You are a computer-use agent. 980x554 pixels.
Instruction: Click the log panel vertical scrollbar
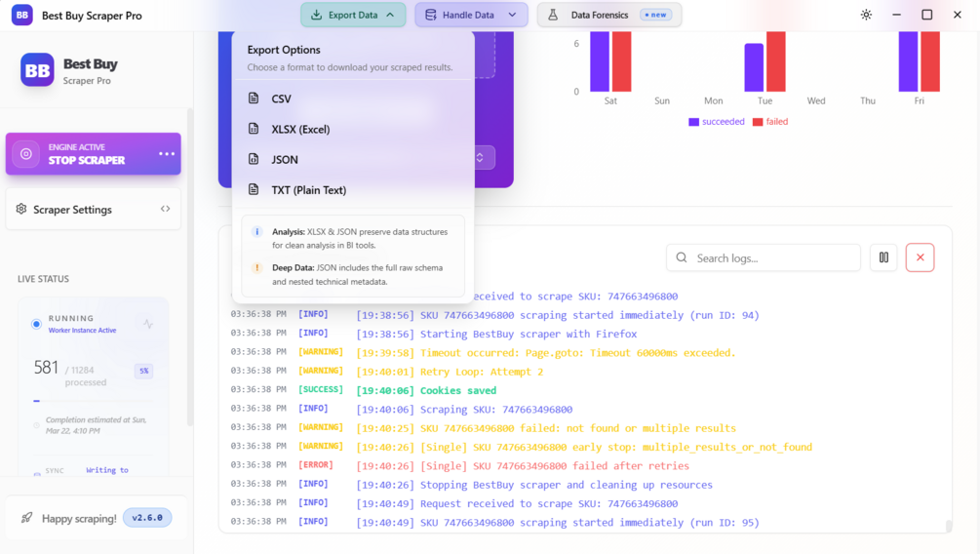(x=949, y=526)
